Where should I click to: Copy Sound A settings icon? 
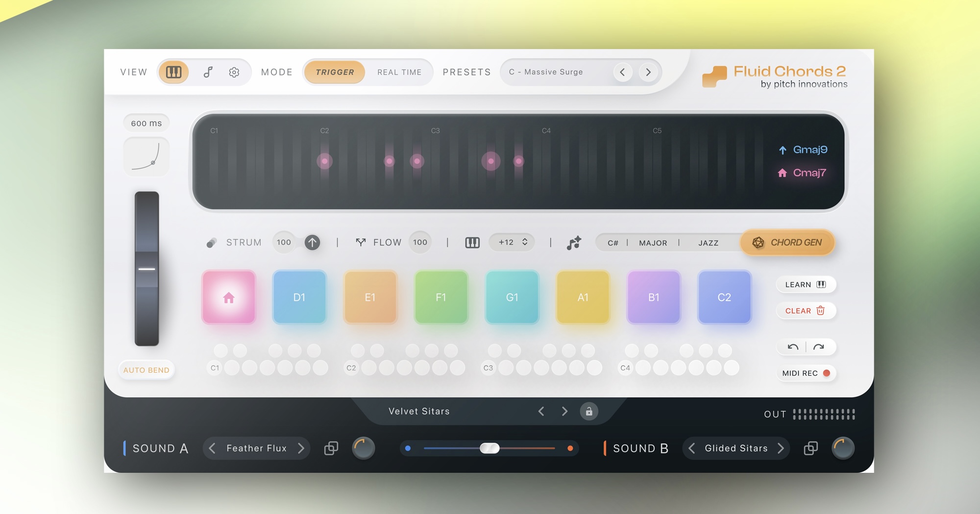pyautogui.click(x=331, y=448)
